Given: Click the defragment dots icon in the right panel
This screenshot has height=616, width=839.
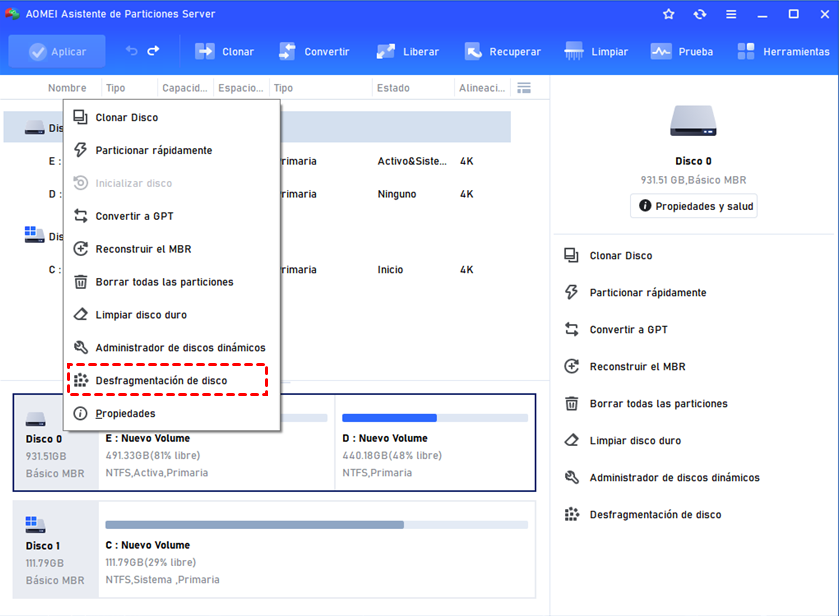Looking at the screenshot, I should (571, 514).
